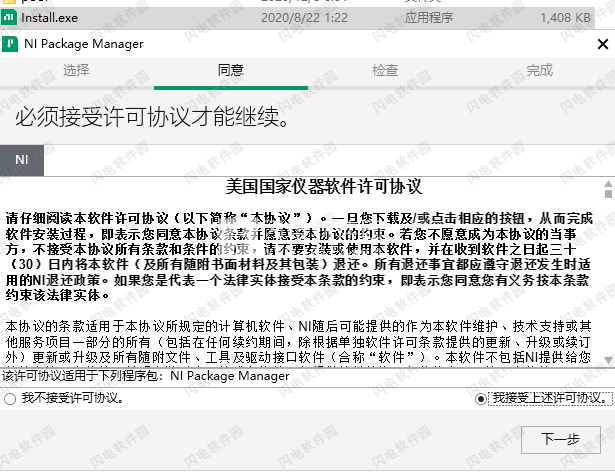The height and width of the screenshot is (474, 615).
Task: Click the license scrollbar down arrow
Action: [x=608, y=360]
